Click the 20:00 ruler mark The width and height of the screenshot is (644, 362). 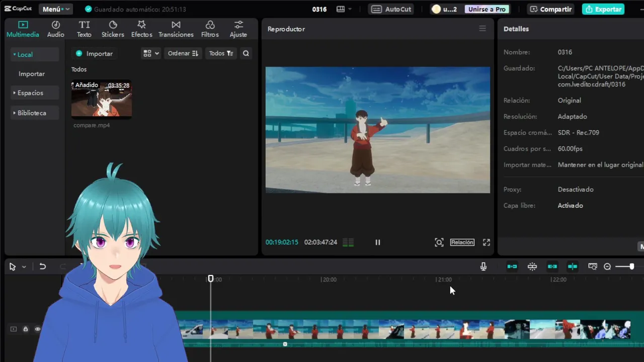329,280
